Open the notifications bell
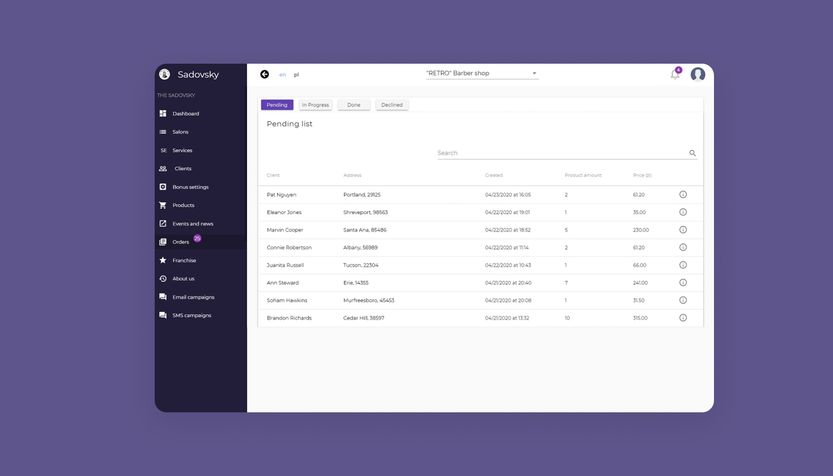Viewport: 833px width, 476px height. (x=675, y=75)
